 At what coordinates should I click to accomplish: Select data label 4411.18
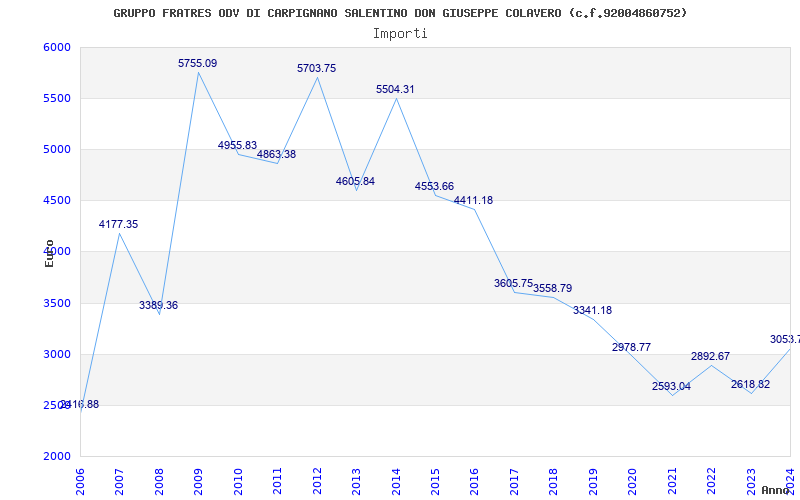click(473, 200)
